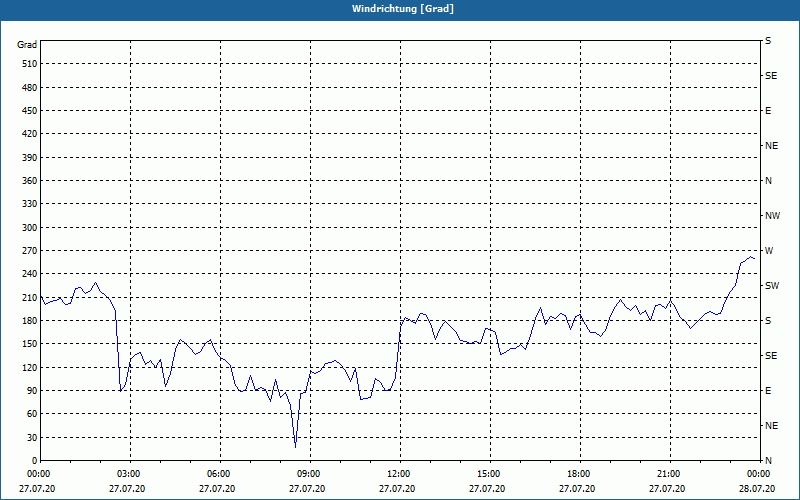Viewport: 800px width, 500px height.
Task: Pick the 330 degree axis label
Action: (31, 204)
